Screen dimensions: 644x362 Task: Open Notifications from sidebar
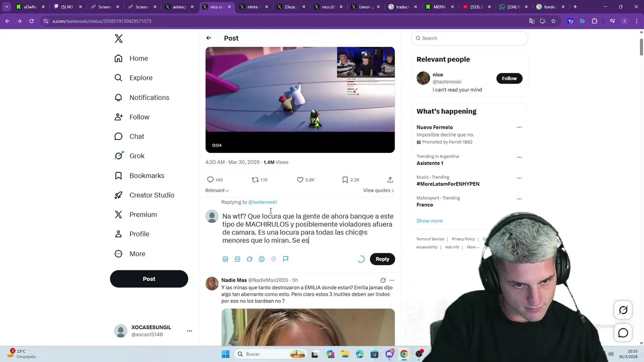pyautogui.click(x=142, y=98)
